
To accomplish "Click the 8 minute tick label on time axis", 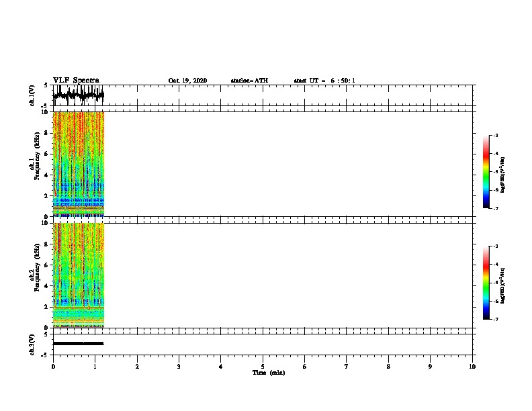I will 388,367.
